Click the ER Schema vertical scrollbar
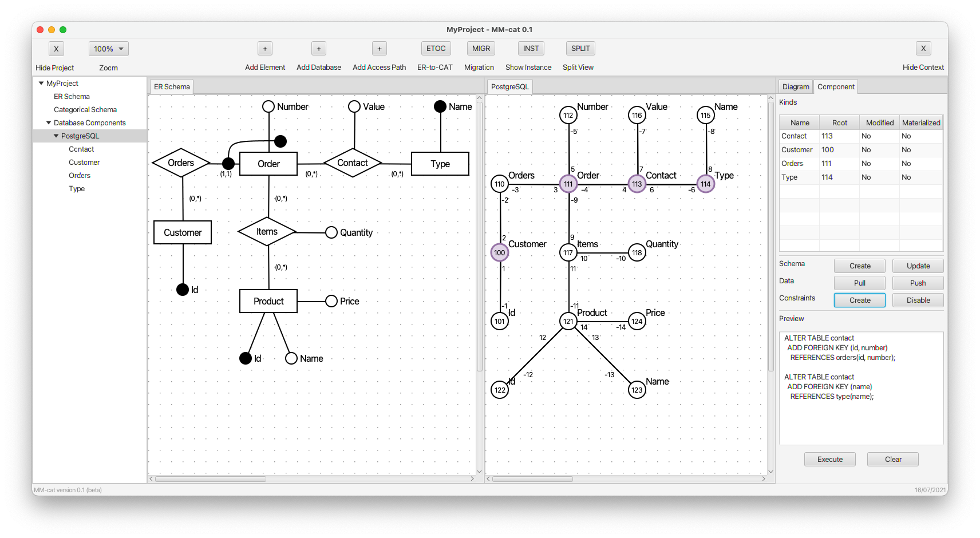This screenshot has height=538, width=980. coord(480,236)
